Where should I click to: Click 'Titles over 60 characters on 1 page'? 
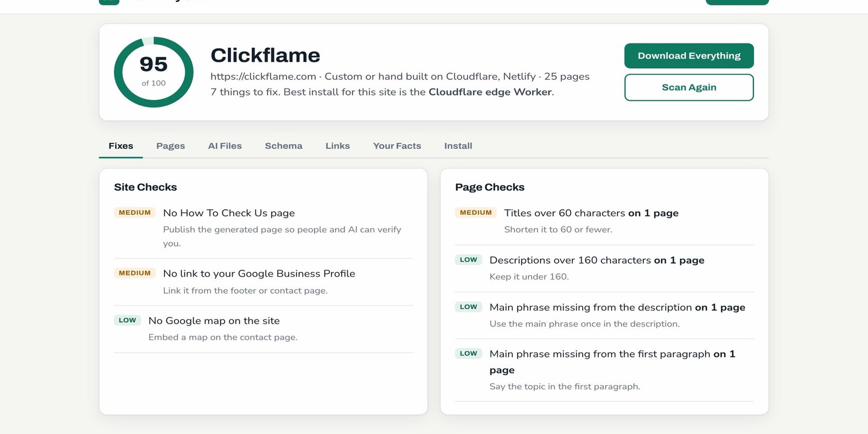click(591, 213)
